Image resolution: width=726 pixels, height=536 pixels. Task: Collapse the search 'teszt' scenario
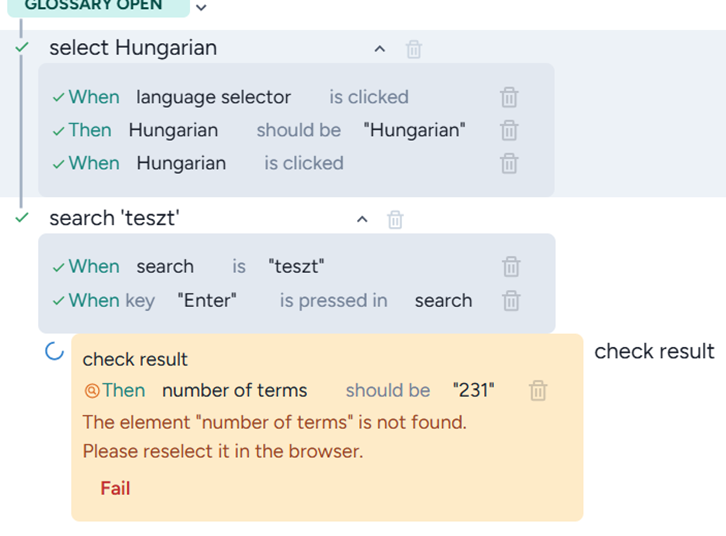pyautogui.click(x=363, y=220)
